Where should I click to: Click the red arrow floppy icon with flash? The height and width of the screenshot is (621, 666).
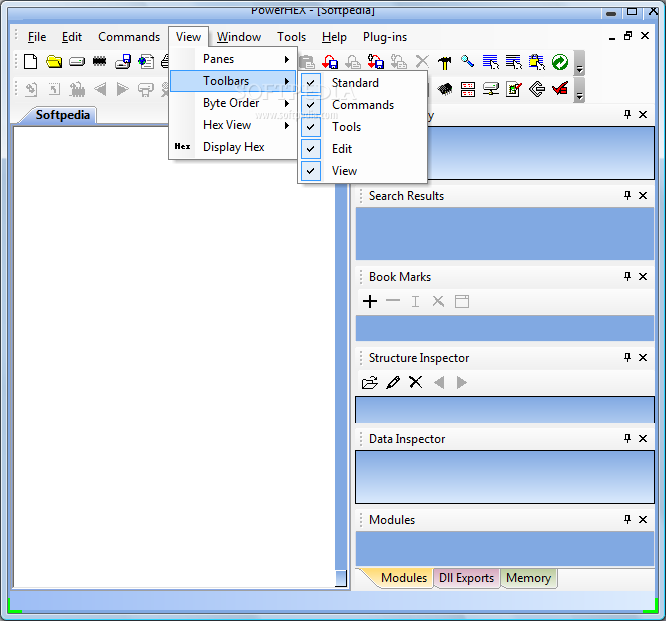[x=376, y=62]
